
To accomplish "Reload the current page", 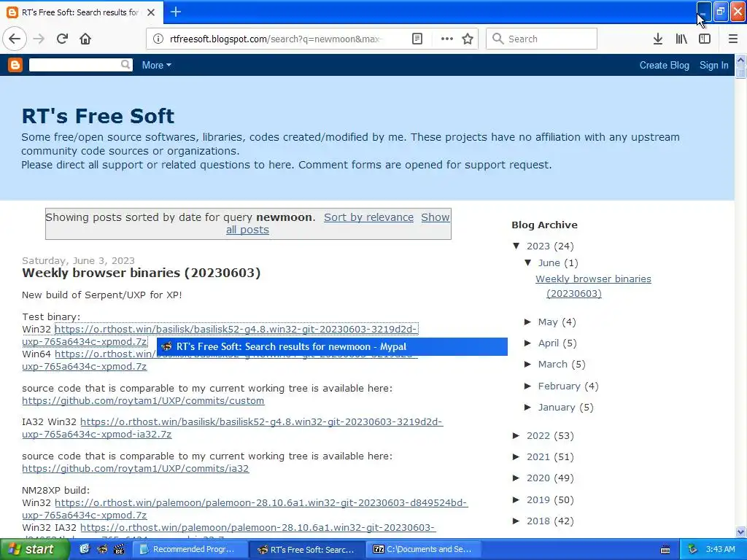I will [x=62, y=39].
